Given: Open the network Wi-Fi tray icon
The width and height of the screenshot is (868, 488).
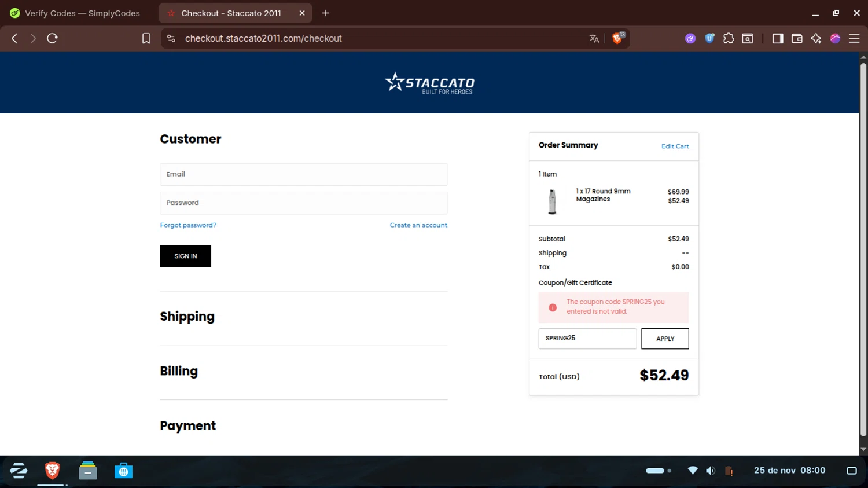Looking at the screenshot, I should coord(692,471).
